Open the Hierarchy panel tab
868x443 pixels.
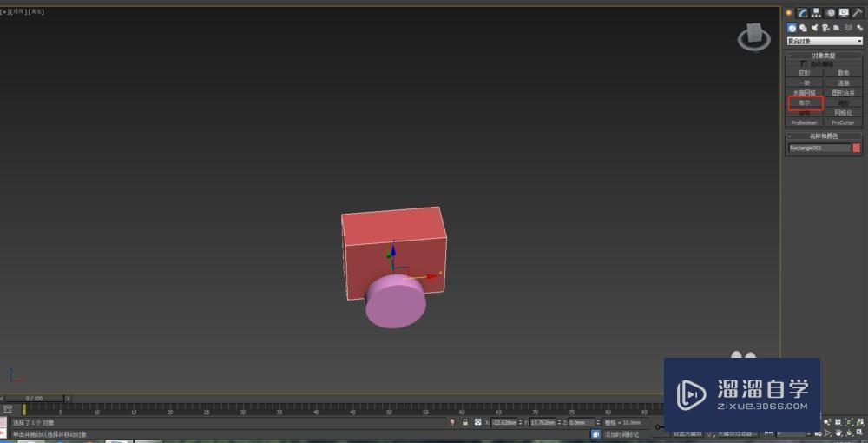[816, 13]
